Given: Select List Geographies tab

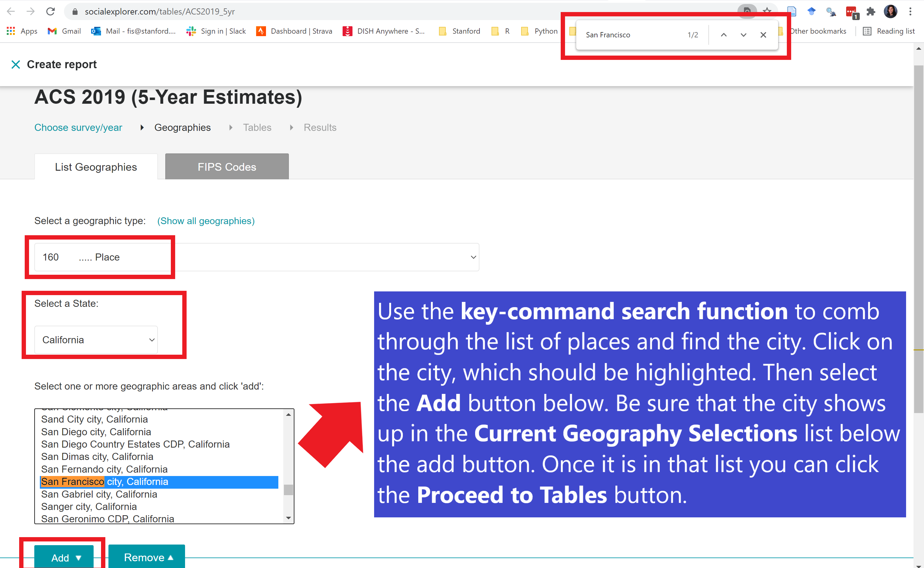Looking at the screenshot, I should pyautogui.click(x=96, y=167).
